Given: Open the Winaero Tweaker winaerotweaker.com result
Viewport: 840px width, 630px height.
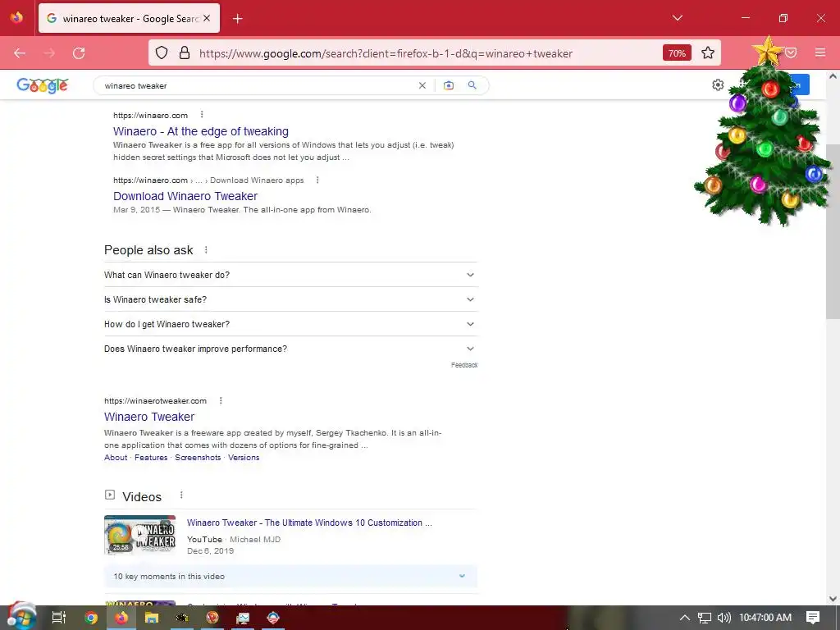Looking at the screenshot, I should tap(149, 417).
